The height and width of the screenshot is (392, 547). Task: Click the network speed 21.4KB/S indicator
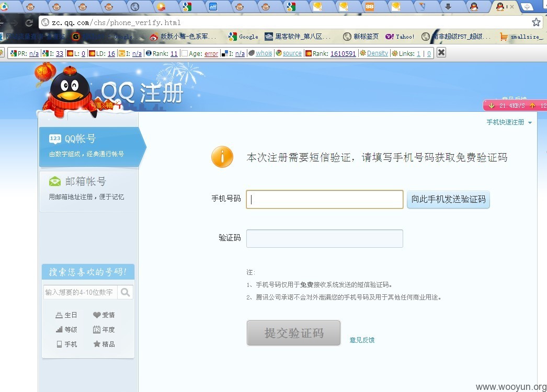[515, 106]
